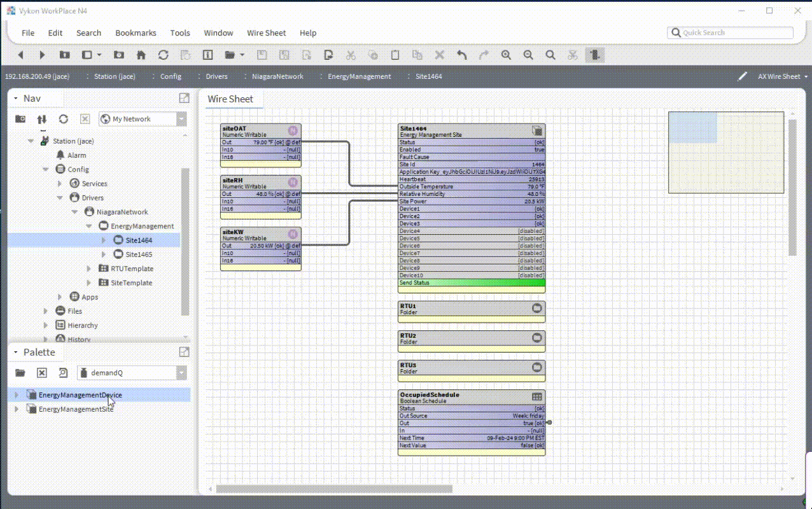Collapse the Nav panel header arrow
812x509 pixels.
point(15,99)
